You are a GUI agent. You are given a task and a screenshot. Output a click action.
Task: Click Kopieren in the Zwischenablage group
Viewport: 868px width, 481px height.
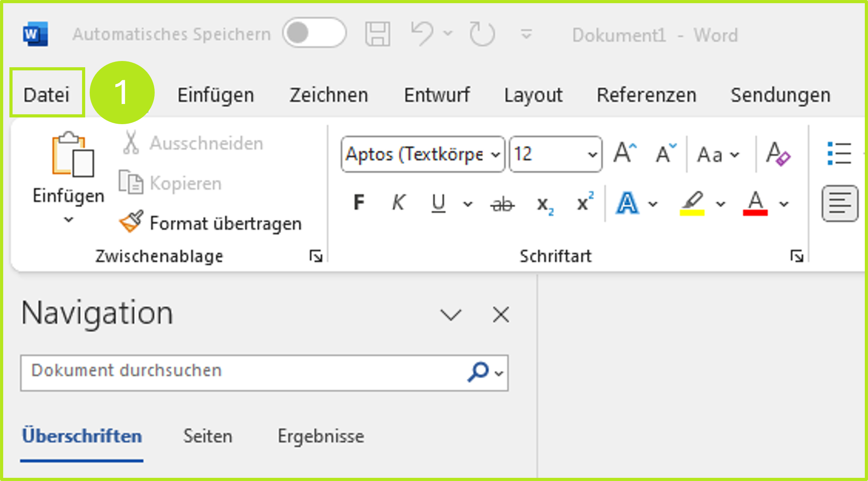pyautogui.click(x=185, y=183)
